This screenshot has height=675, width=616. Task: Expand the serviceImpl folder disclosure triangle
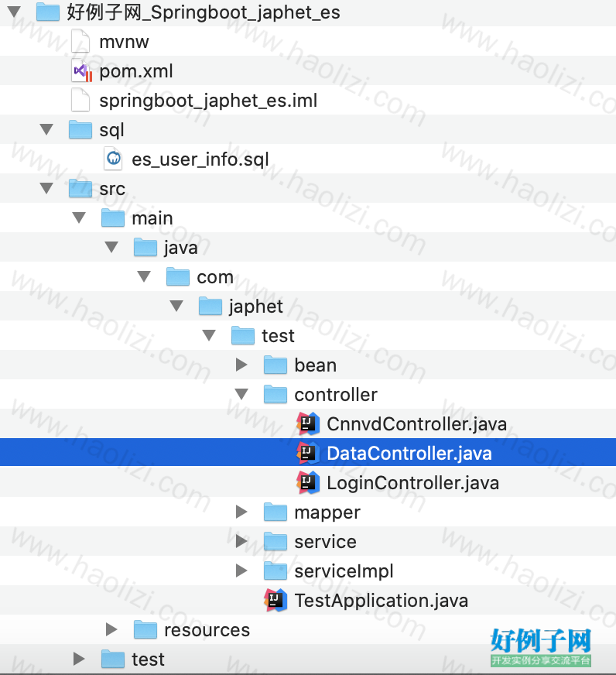click(x=241, y=570)
